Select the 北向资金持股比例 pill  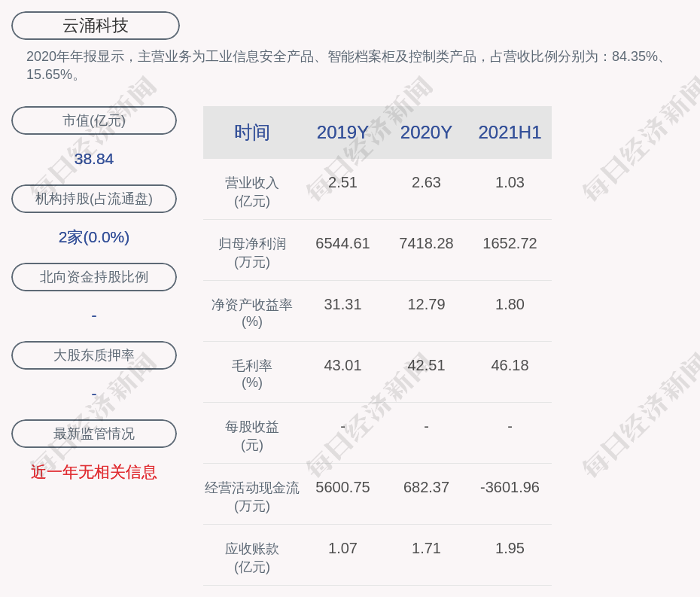click(94, 277)
